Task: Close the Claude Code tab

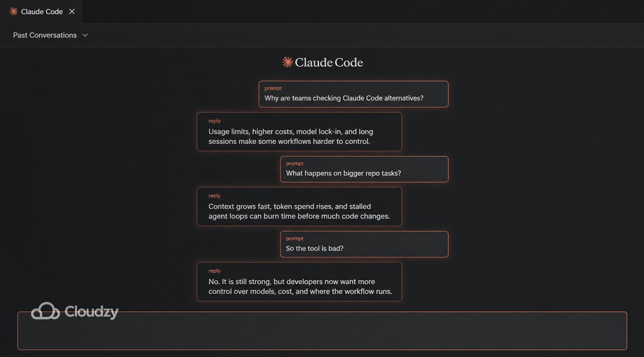Action: [x=72, y=12]
